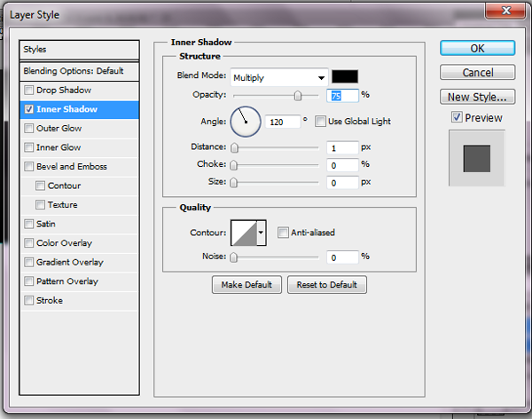The height and width of the screenshot is (419, 532).
Task: Enable the Anti-aliased checkbox
Action: tap(283, 233)
